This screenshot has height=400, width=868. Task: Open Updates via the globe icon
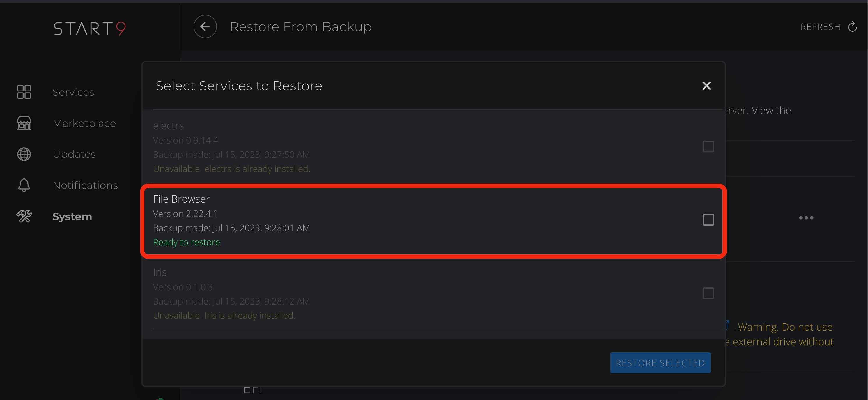click(24, 154)
